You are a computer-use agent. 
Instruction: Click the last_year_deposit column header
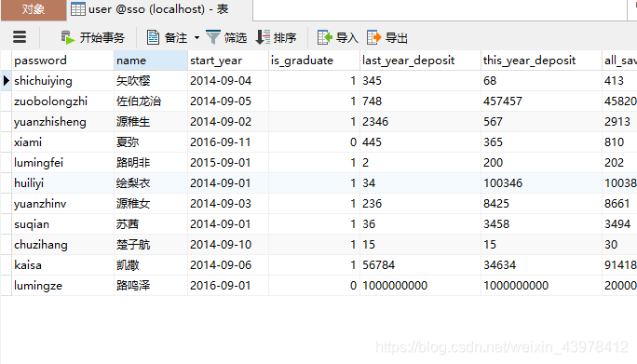click(420, 61)
